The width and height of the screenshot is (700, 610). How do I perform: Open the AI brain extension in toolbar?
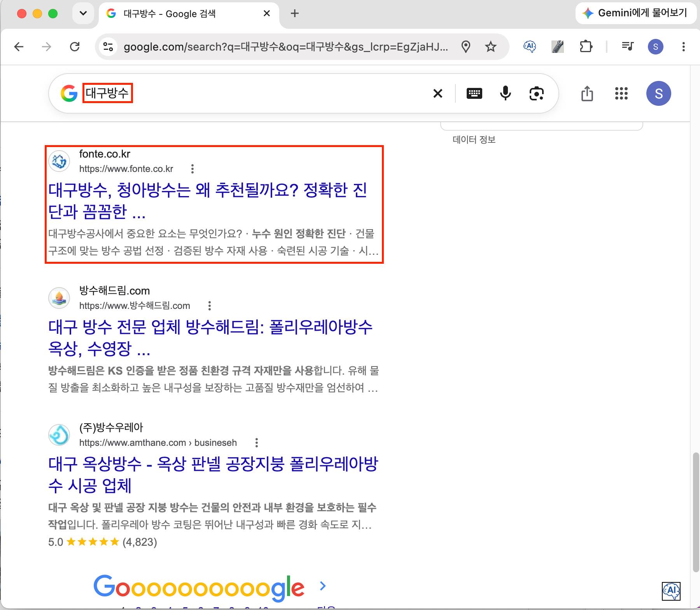pos(530,47)
